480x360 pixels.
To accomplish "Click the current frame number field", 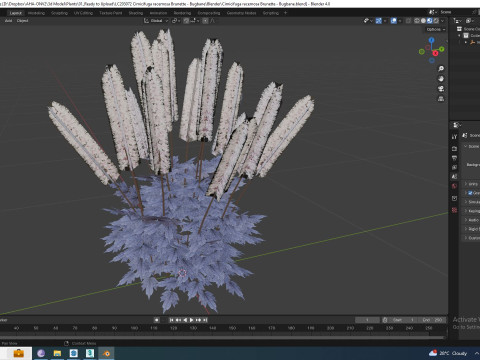I will [367, 320].
